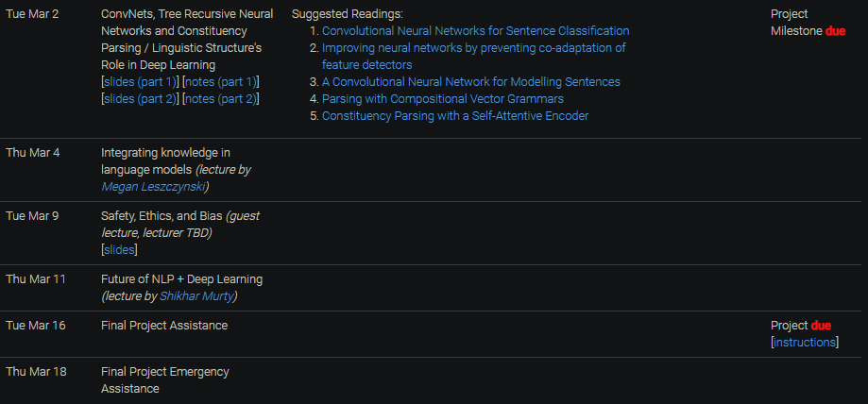Click the Tue Mar 2 date cell
This screenshot has height=404, width=868.
point(32,14)
